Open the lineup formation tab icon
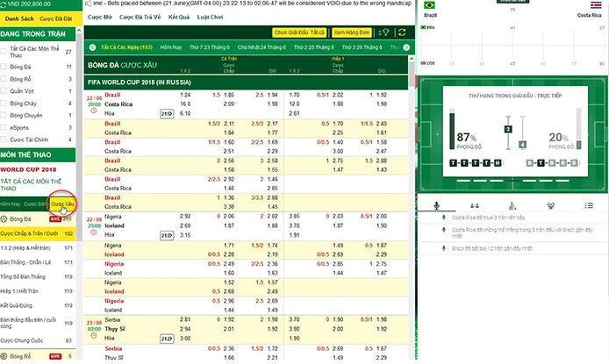Image resolution: width=609 pixels, height=364 pixels. click(x=550, y=205)
